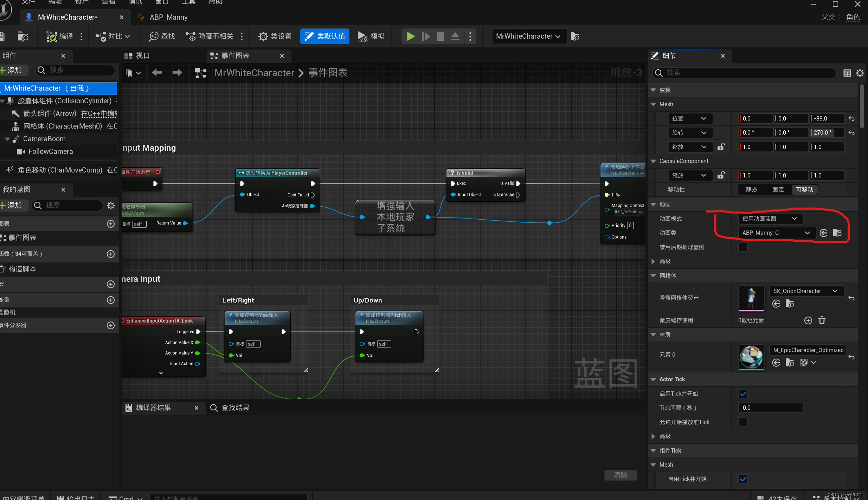Click the Compile (编译) button

coord(60,36)
